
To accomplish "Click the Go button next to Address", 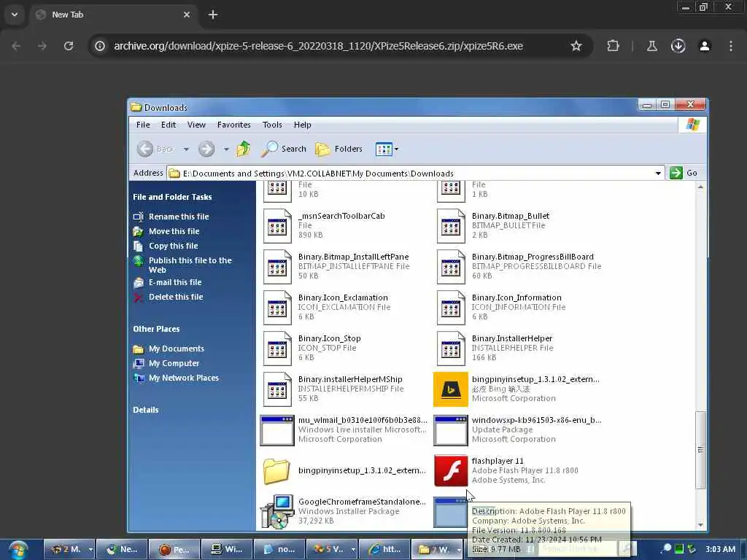I will (x=684, y=173).
